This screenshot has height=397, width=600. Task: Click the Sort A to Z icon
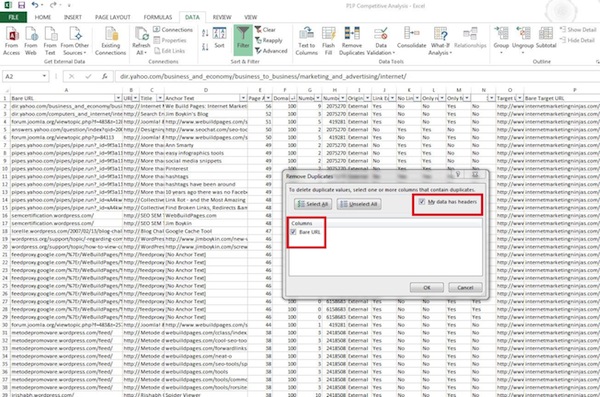[x=205, y=34]
